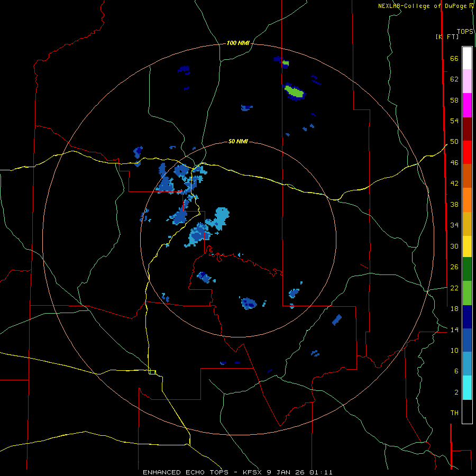Screen dimensions: 476x476
Task: Click the legend value "38"
Action: click(454, 204)
